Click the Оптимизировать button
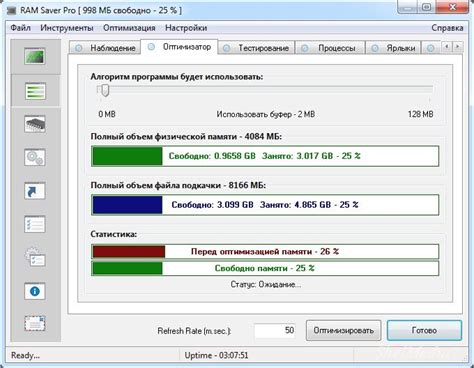The width and height of the screenshot is (474, 368). coord(343,331)
